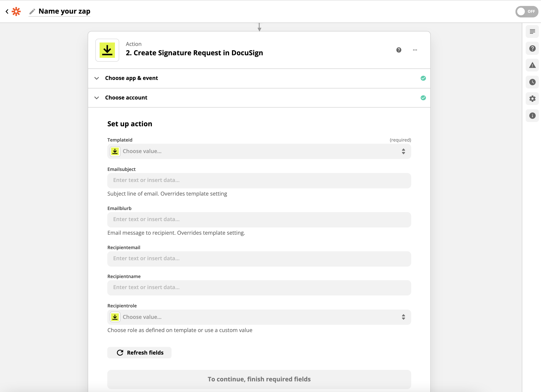
Task: Open the Recipientrole value dropdown
Action: pos(259,317)
